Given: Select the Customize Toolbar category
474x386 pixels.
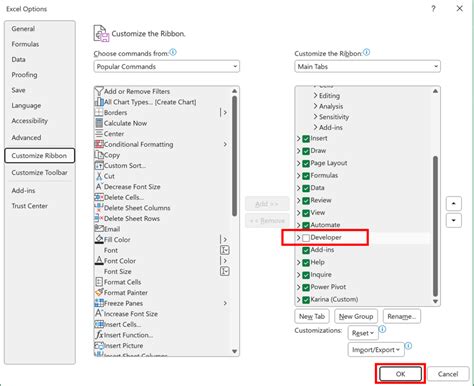Looking at the screenshot, I should pyautogui.click(x=39, y=172).
